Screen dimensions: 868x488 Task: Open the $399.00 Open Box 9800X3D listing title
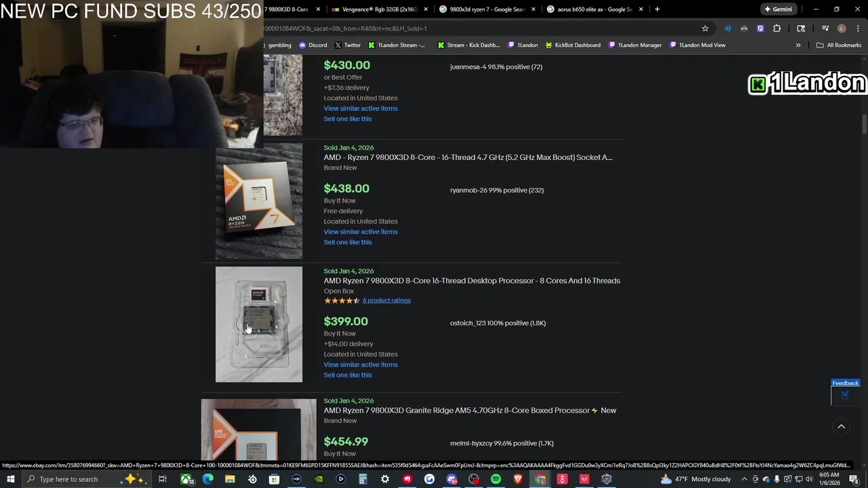pos(472,281)
